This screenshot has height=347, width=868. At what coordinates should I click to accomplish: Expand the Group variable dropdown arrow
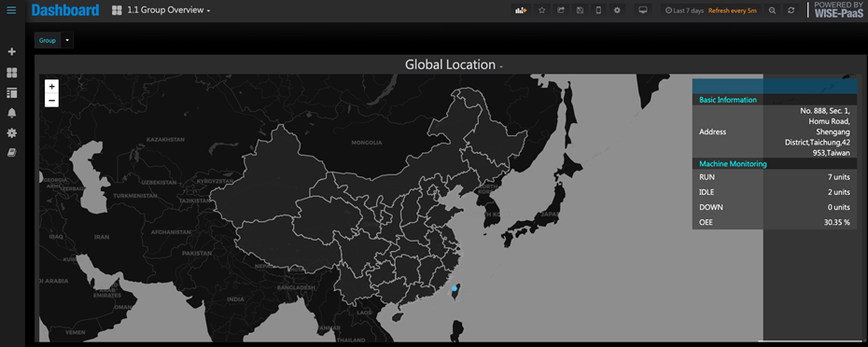click(67, 40)
